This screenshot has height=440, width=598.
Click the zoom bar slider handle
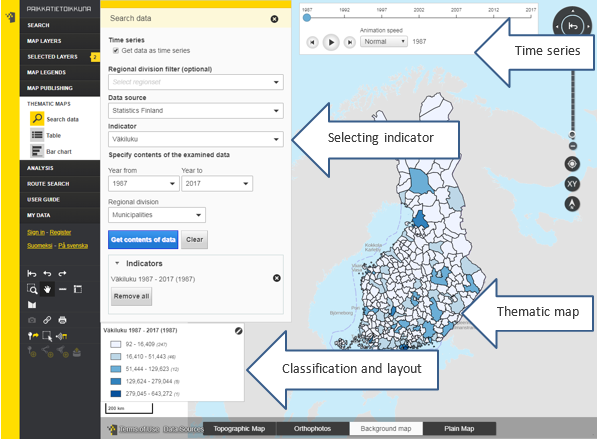tap(572, 134)
